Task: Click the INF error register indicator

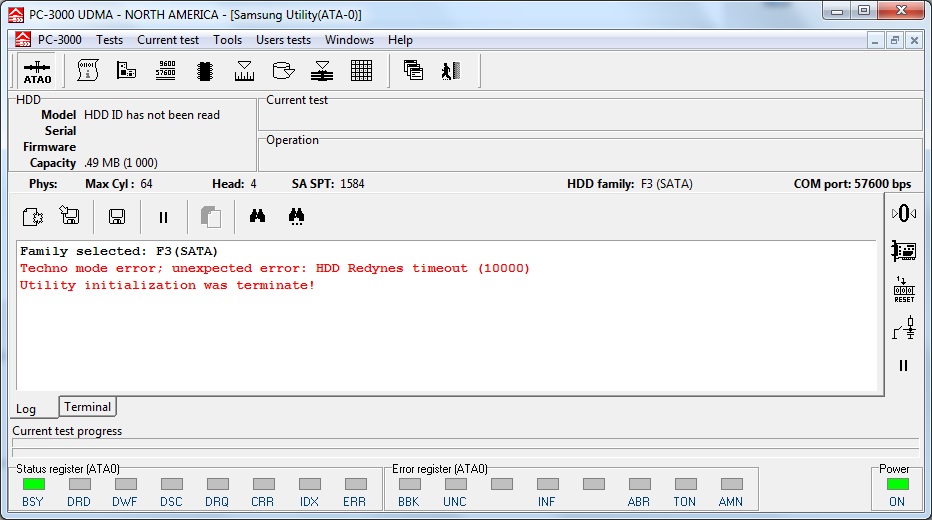Action: pyautogui.click(x=547, y=484)
